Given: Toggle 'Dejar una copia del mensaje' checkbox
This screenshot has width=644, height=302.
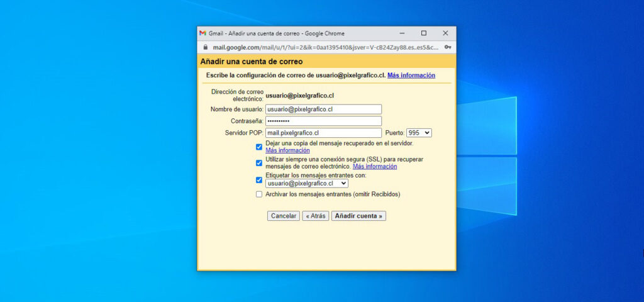Looking at the screenshot, I should point(259,147).
